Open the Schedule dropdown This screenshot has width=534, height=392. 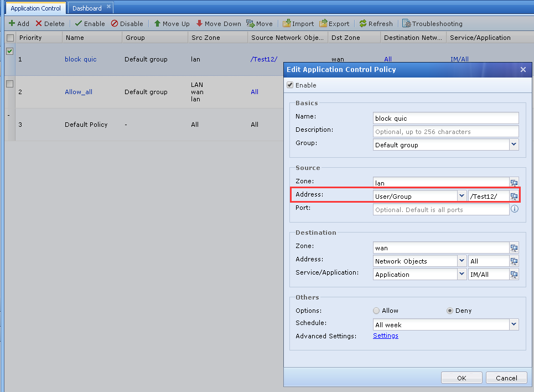pyautogui.click(x=514, y=325)
